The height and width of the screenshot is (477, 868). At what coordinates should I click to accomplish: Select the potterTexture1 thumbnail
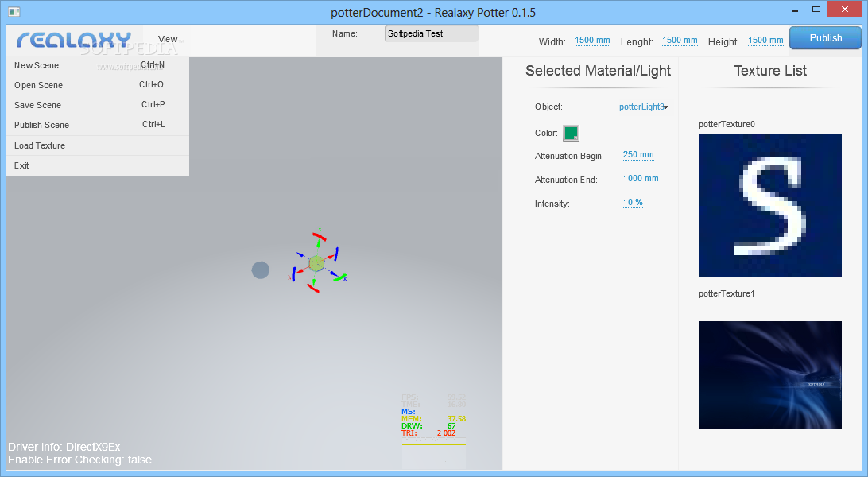coord(770,374)
